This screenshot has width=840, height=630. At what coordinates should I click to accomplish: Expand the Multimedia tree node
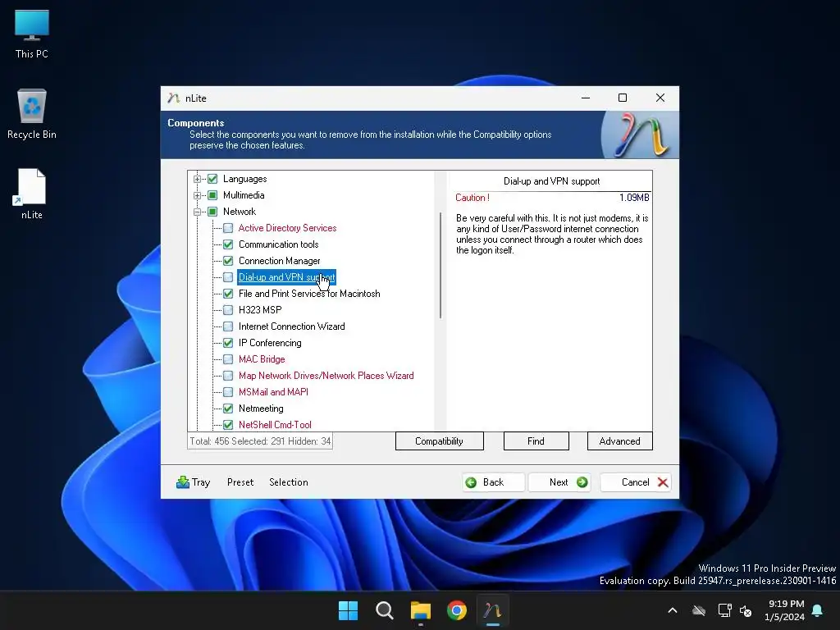point(197,195)
